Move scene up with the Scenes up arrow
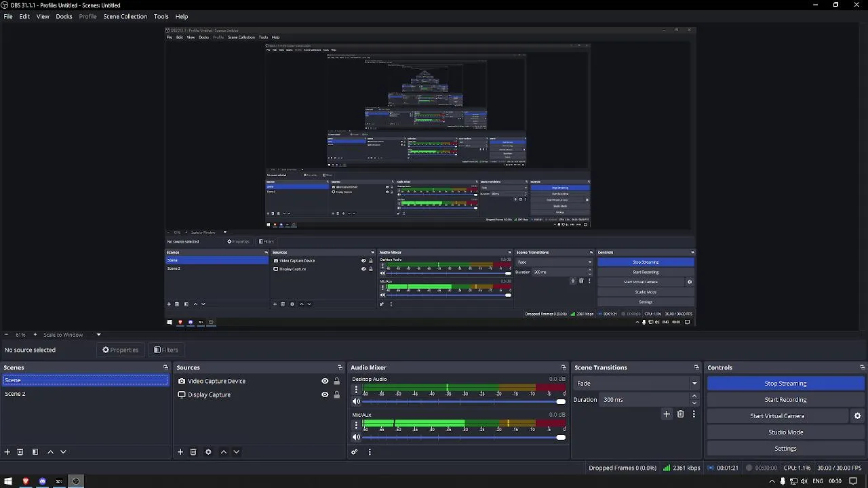Image resolution: width=868 pixels, height=488 pixels. [x=51, y=452]
